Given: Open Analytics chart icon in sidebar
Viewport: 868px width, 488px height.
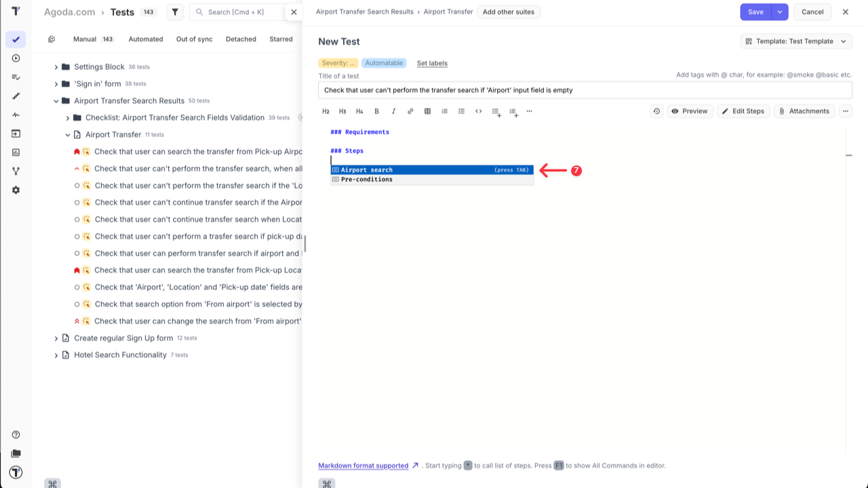Looking at the screenshot, I should coord(16,152).
